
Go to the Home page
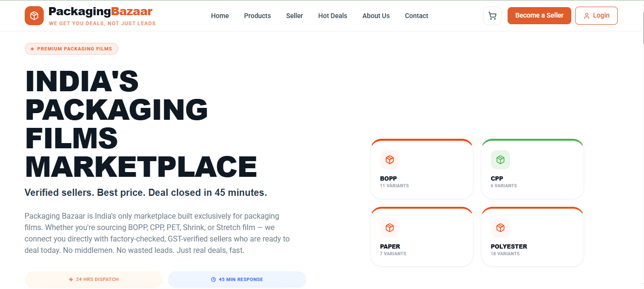(x=220, y=16)
